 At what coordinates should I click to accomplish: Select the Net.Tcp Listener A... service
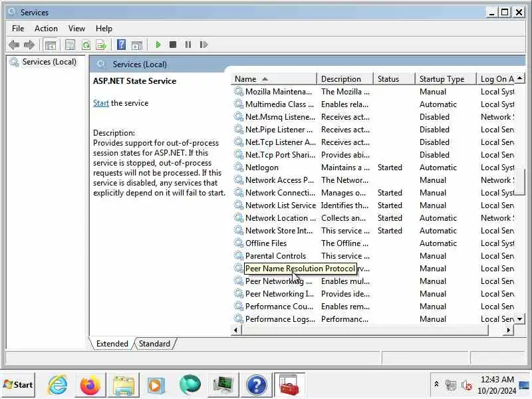[374, 142]
